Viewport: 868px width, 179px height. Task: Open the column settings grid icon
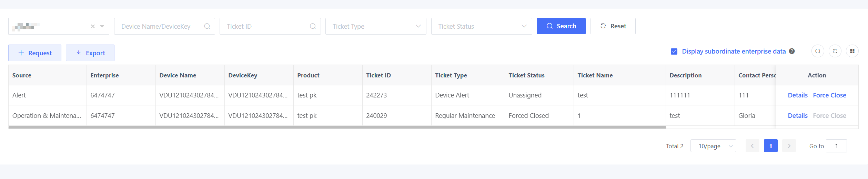(x=852, y=51)
